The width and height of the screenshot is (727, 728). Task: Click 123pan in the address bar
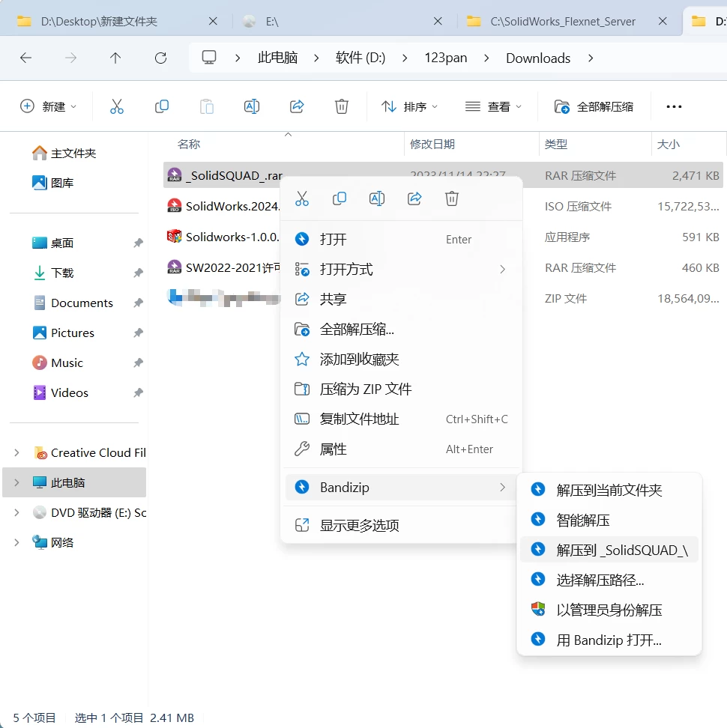[445, 58]
